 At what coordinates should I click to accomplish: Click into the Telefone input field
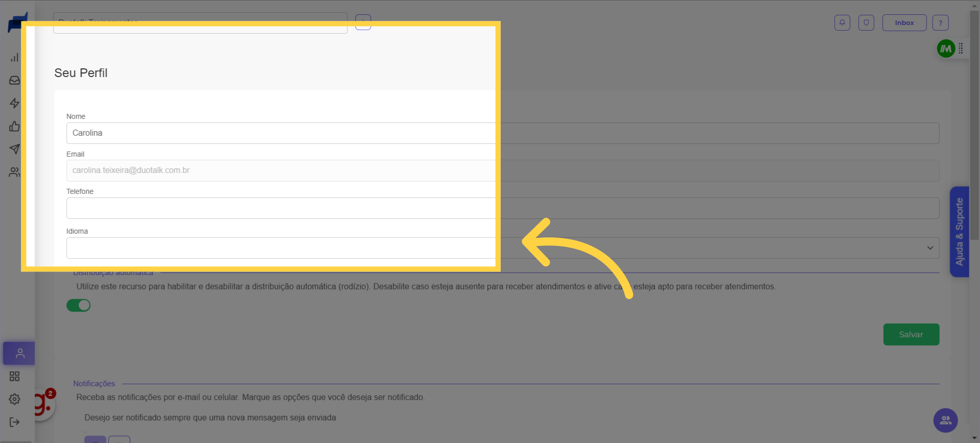click(502, 208)
